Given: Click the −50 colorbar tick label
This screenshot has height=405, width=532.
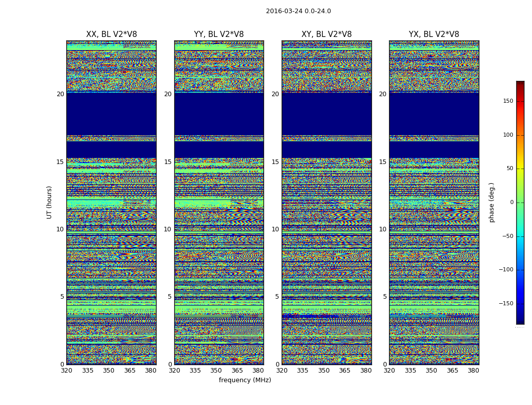Looking at the screenshot, I should coord(508,236).
